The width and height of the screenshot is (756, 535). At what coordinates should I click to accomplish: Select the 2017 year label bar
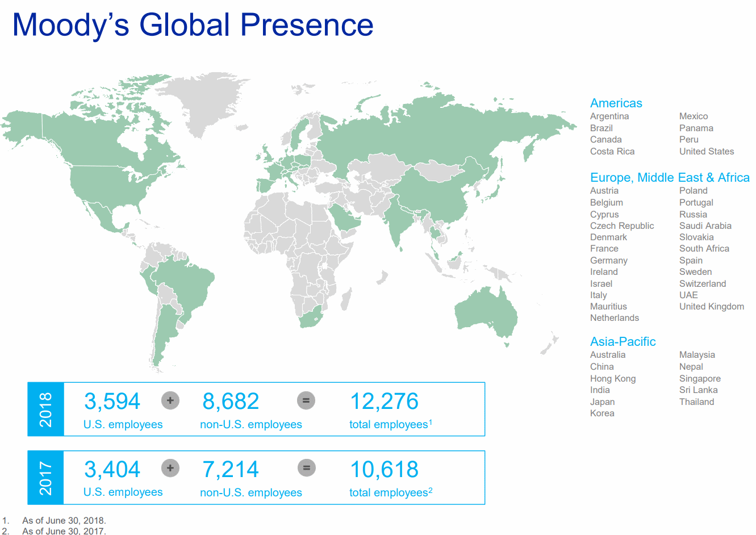[x=45, y=478]
